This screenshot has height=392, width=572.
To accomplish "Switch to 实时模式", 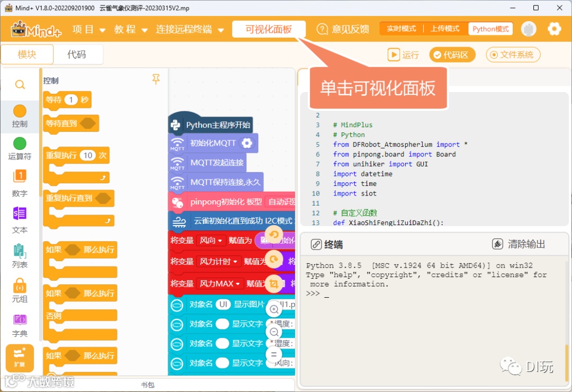I will [x=401, y=29].
